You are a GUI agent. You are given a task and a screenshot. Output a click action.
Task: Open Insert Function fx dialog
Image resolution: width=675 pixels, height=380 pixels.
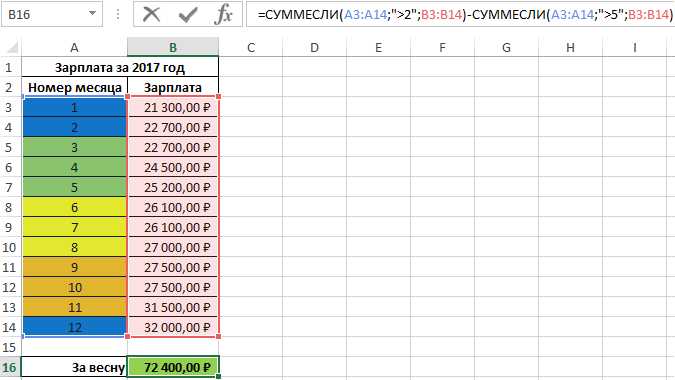point(223,15)
